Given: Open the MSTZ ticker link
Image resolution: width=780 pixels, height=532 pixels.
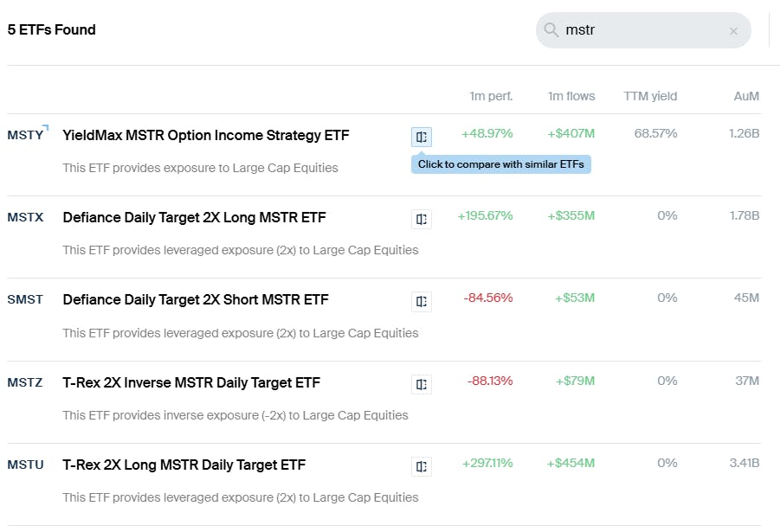Looking at the screenshot, I should [26, 382].
